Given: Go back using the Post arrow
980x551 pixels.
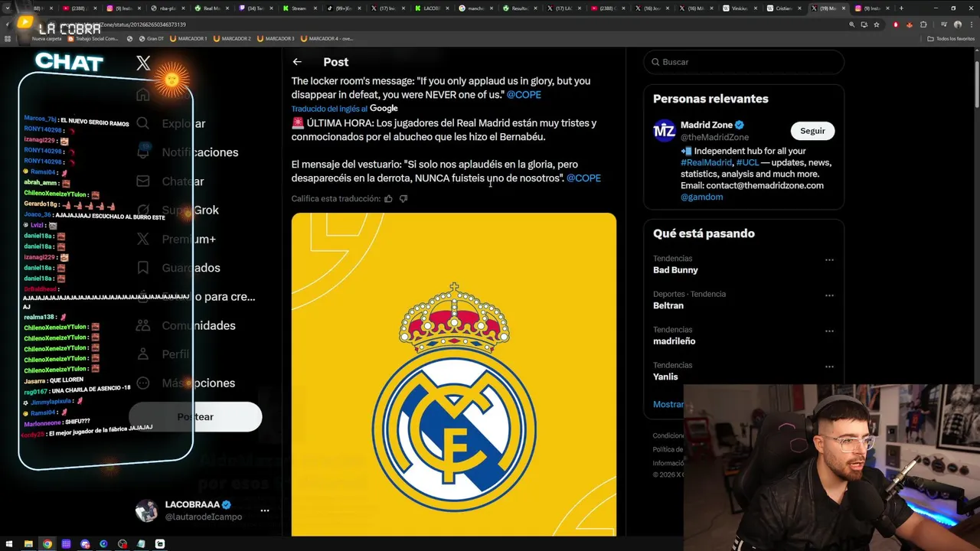Looking at the screenshot, I should tap(297, 62).
